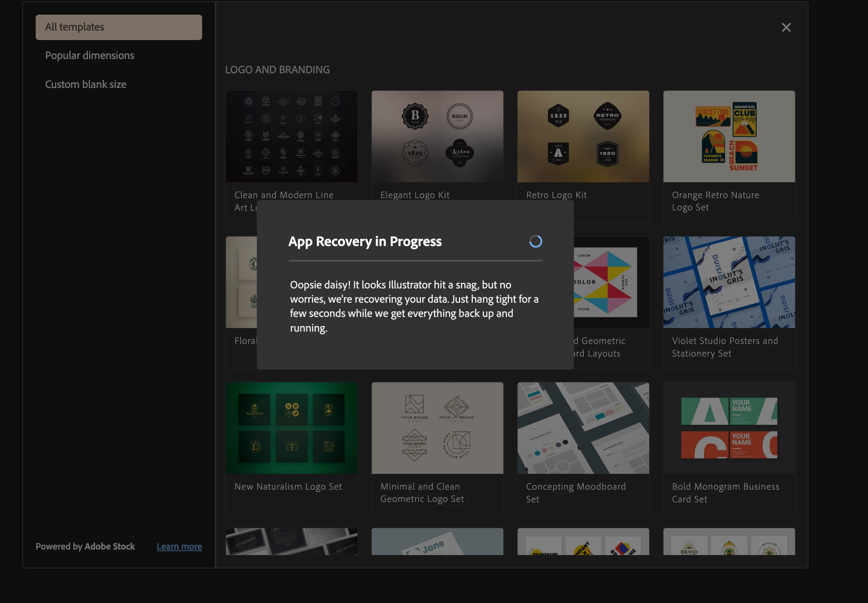Click the Powered by Adobe Stock label
This screenshot has height=603, width=868.
[x=85, y=546]
